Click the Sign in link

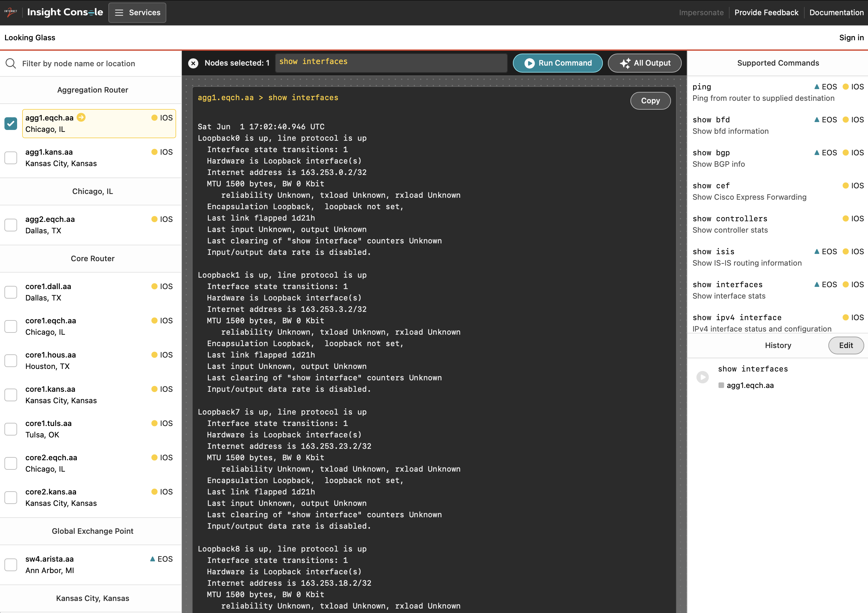[851, 37]
